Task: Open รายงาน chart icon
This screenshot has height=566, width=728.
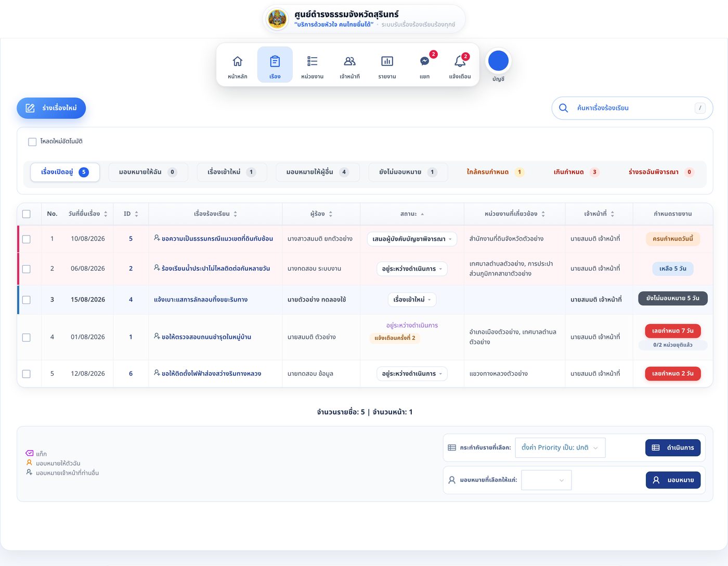Action: [x=387, y=61]
